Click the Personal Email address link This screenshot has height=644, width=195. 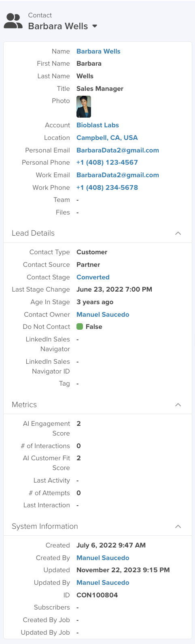click(x=118, y=150)
